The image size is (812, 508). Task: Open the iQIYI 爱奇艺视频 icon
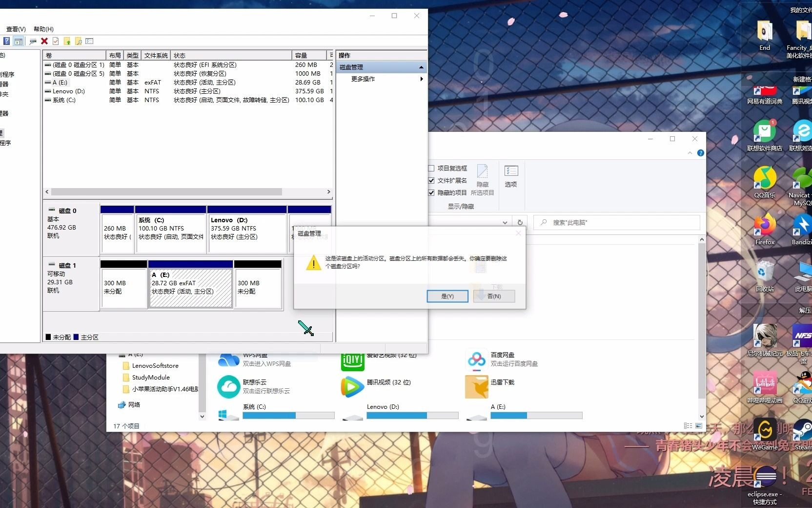coord(352,361)
